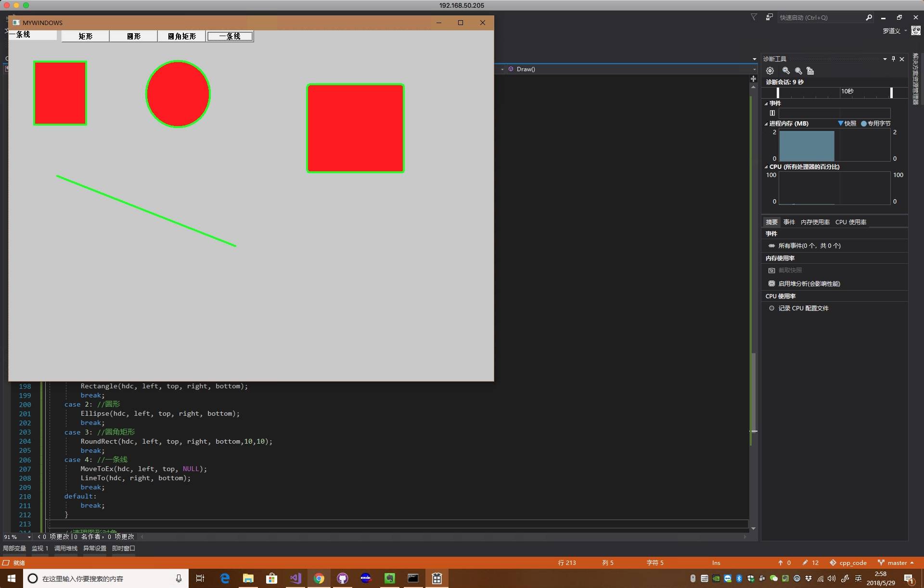The height and width of the screenshot is (588, 924).
Task: Click 截取快照 snapshot camera icon
Action: 771,270
